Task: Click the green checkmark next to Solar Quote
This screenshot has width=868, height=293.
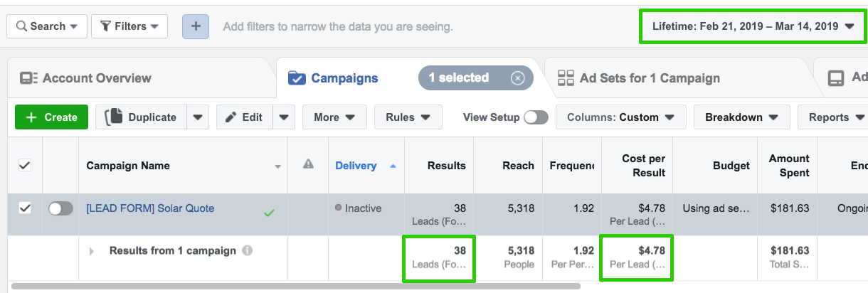Action: point(269,212)
